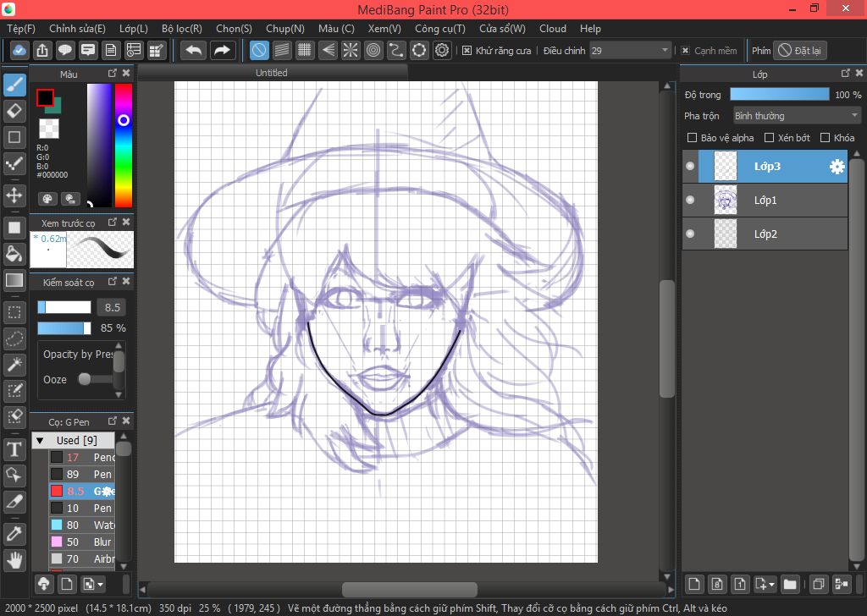The height and width of the screenshot is (616, 867).
Task: Select the Bucket fill tool
Action: tap(14, 254)
